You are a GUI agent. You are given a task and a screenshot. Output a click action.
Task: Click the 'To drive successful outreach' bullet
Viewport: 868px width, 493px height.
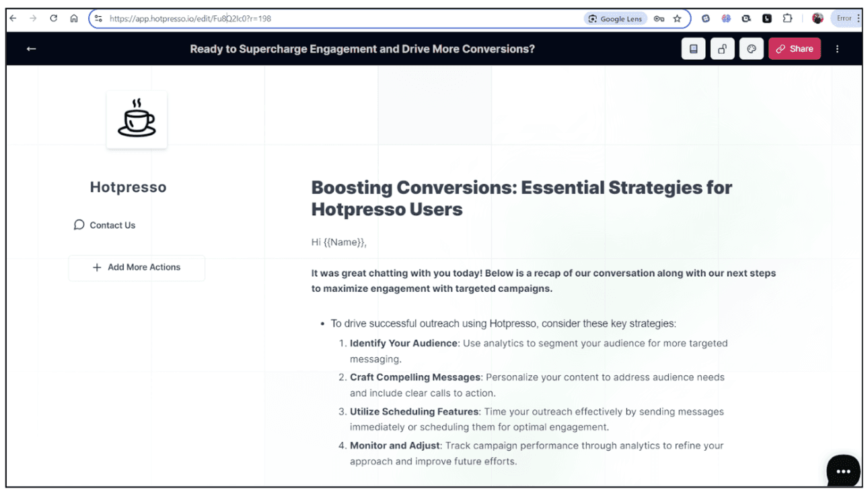click(503, 324)
